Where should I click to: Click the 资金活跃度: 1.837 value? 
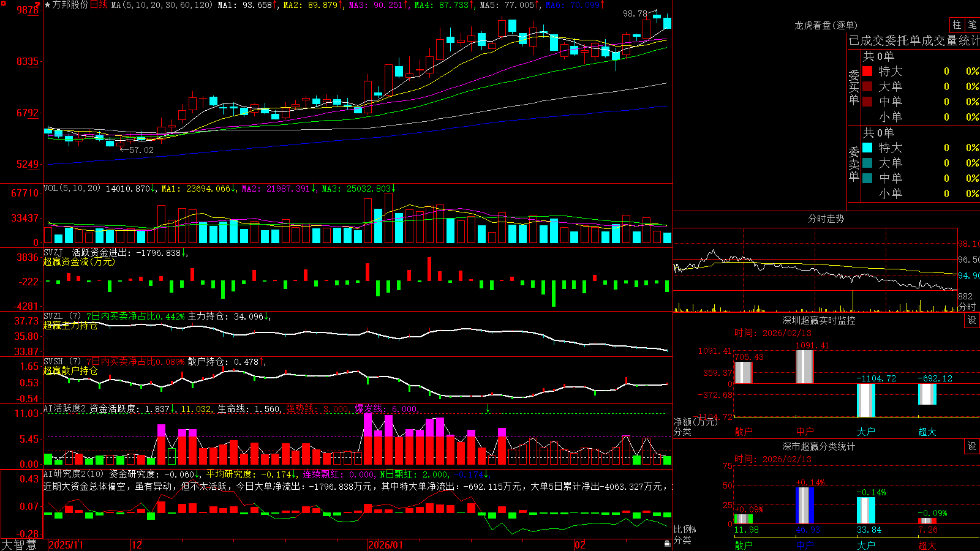pyautogui.click(x=130, y=408)
